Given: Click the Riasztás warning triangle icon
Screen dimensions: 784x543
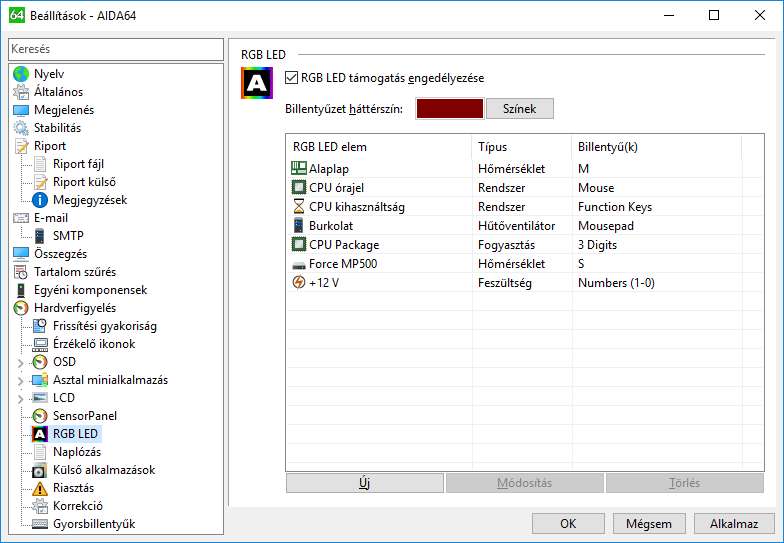Looking at the screenshot, I should [40, 488].
